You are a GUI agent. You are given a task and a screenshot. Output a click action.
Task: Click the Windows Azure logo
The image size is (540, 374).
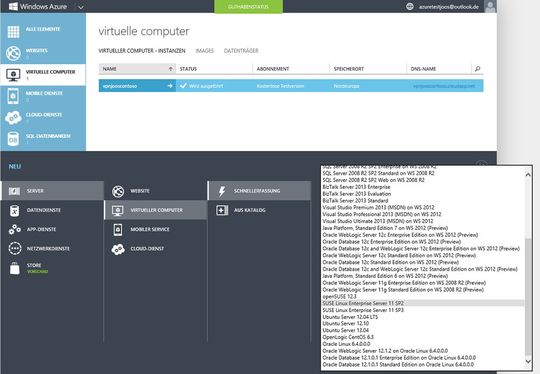[x=38, y=6]
